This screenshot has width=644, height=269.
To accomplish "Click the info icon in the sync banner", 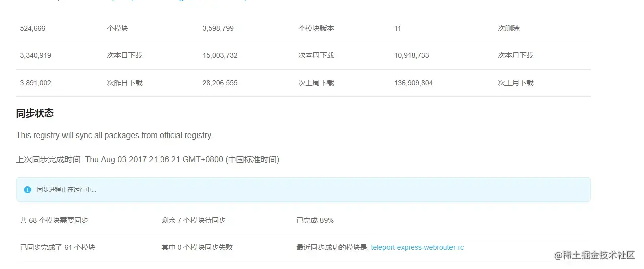I will [28, 190].
